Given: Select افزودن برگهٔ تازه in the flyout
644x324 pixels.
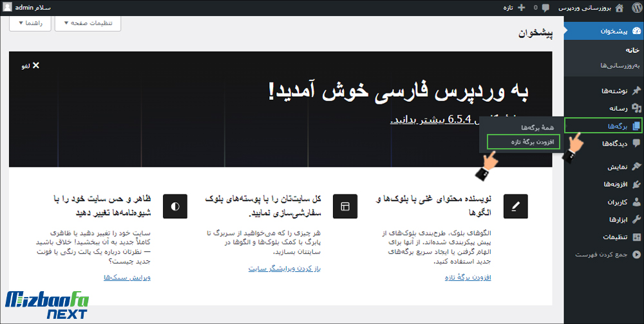Looking at the screenshot, I should click(x=523, y=142).
